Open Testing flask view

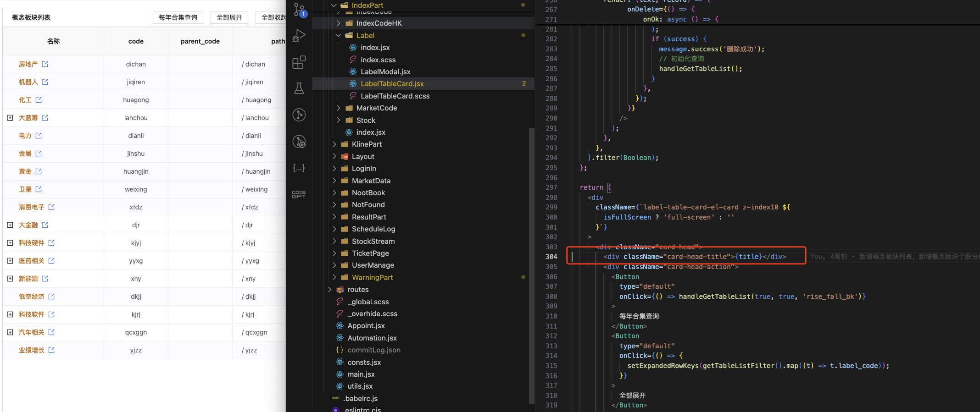299,88
